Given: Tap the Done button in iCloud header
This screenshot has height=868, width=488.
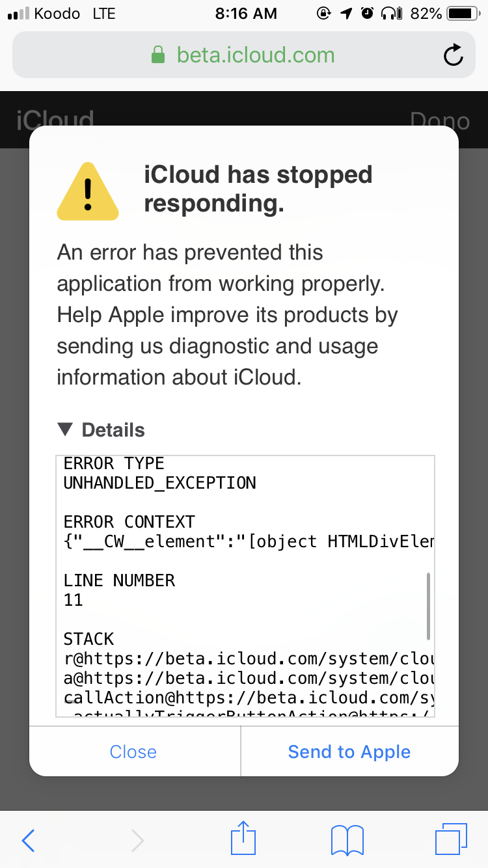Looking at the screenshot, I should [440, 120].
